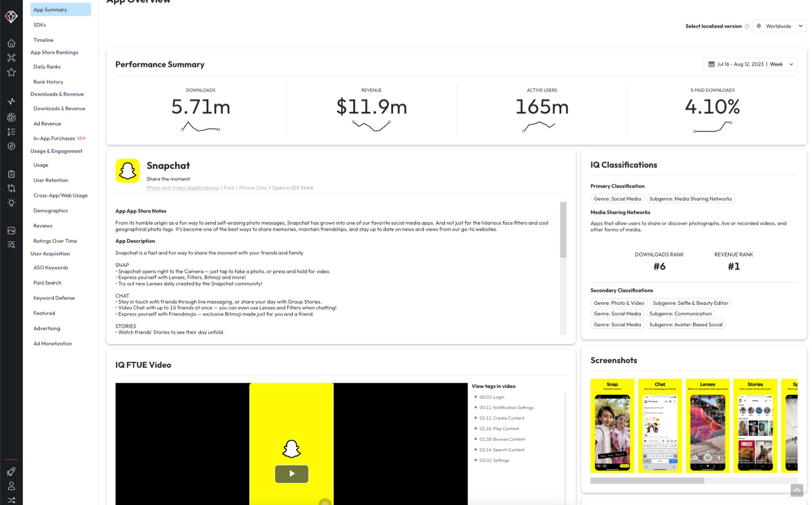Expand the 01:26 Play Content tag
The height and width of the screenshot is (505, 812).
(496, 428)
